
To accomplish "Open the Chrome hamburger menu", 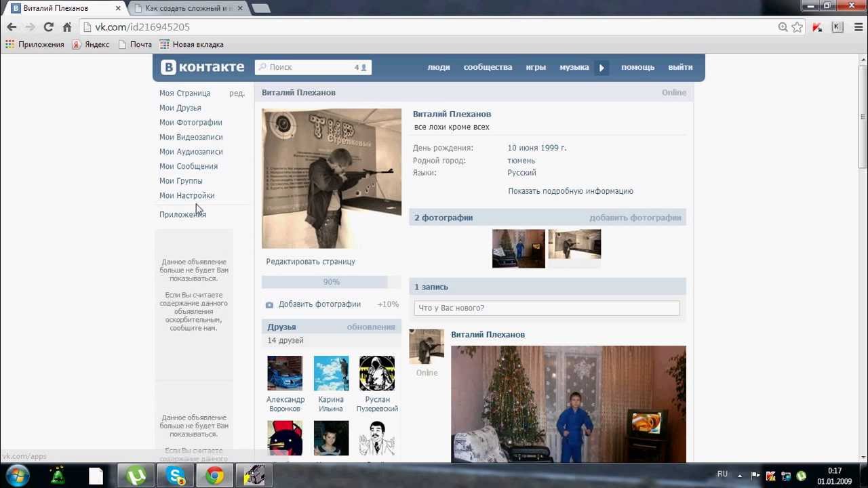I will 857,27.
